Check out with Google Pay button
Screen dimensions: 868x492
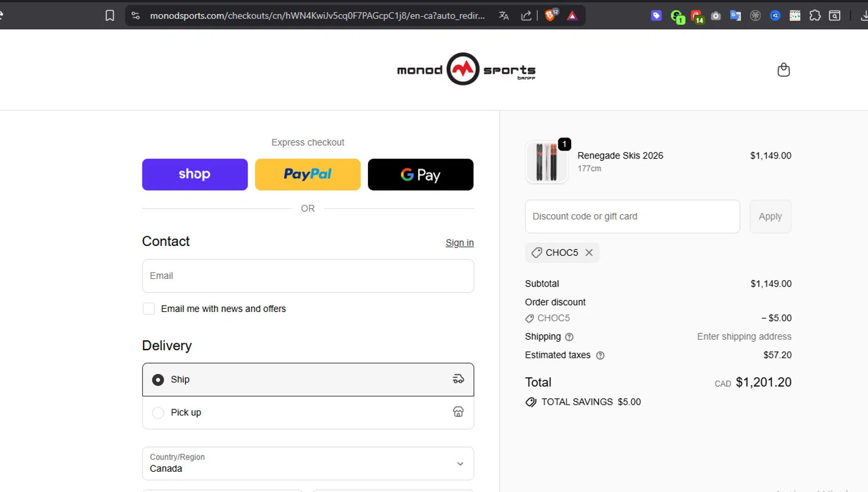[x=421, y=174]
